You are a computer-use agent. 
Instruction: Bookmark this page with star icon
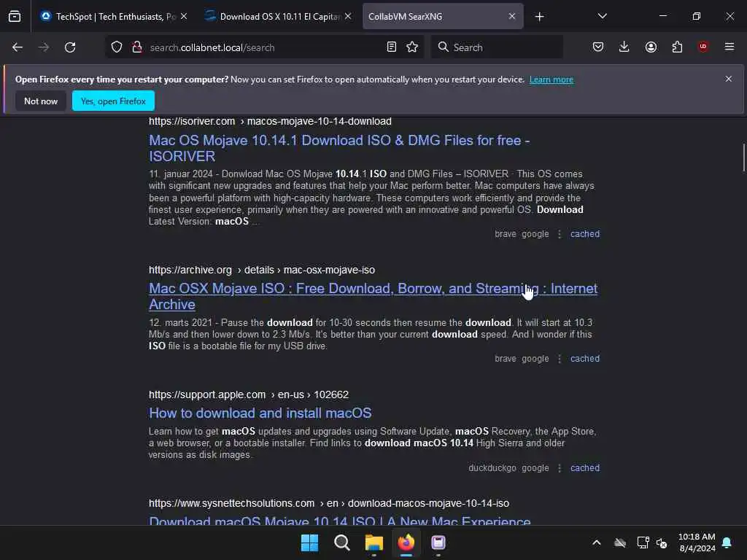pos(412,47)
